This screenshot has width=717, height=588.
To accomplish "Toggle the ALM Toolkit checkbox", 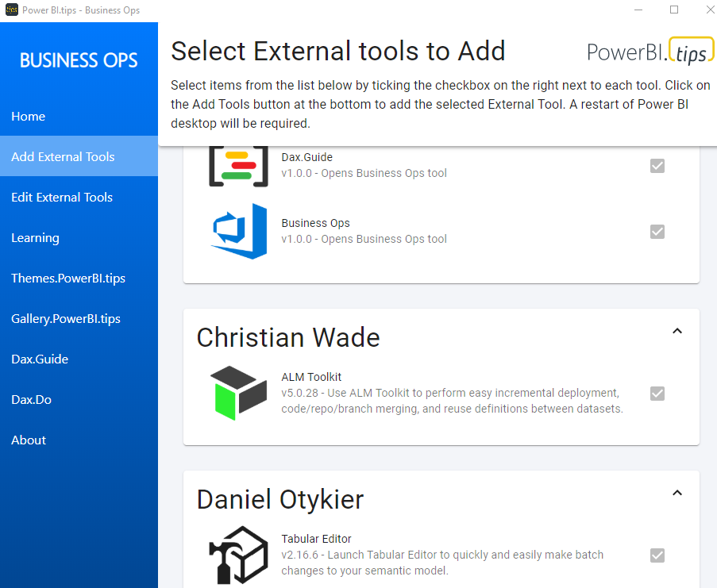I will tap(657, 394).
